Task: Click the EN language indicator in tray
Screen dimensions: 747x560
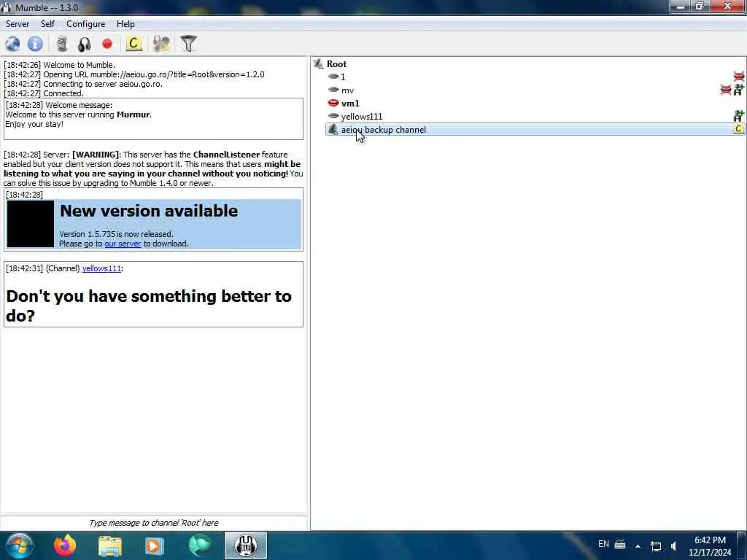Action: click(x=603, y=544)
